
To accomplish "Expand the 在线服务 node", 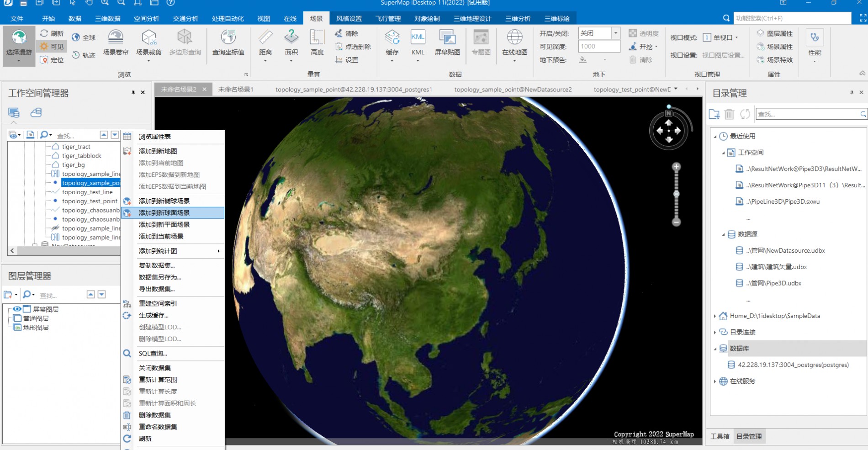I will click(715, 381).
